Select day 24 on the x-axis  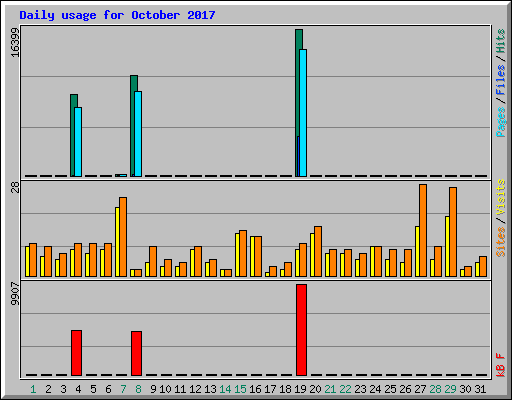375,389
